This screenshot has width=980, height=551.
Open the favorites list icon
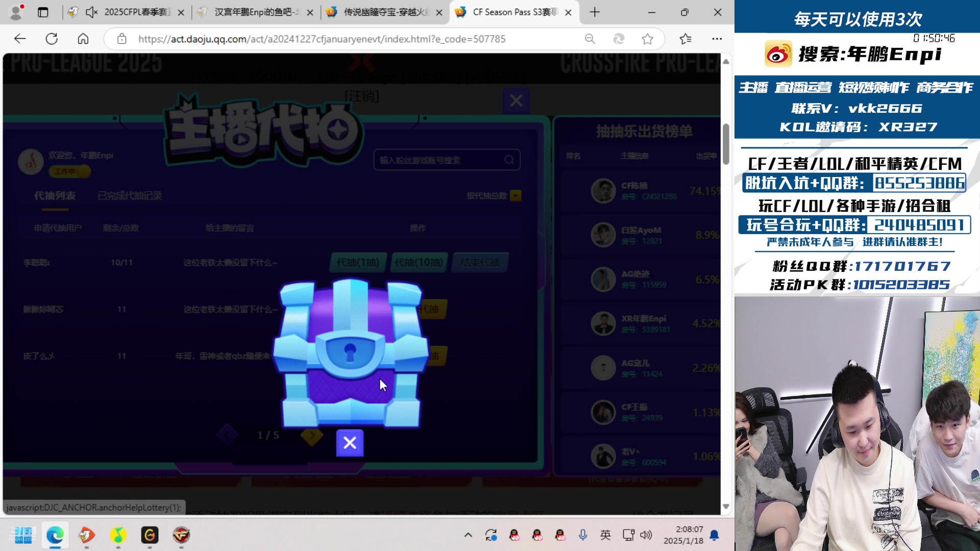(685, 39)
